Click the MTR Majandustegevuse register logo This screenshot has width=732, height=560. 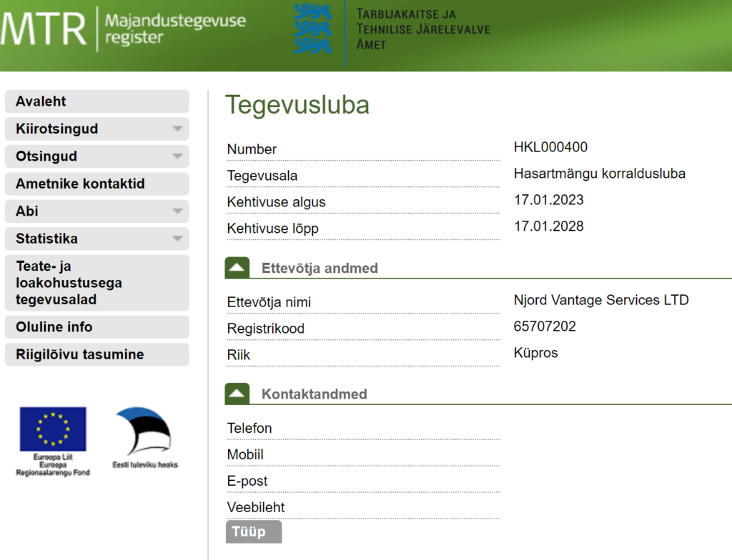pyautogui.click(x=123, y=29)
